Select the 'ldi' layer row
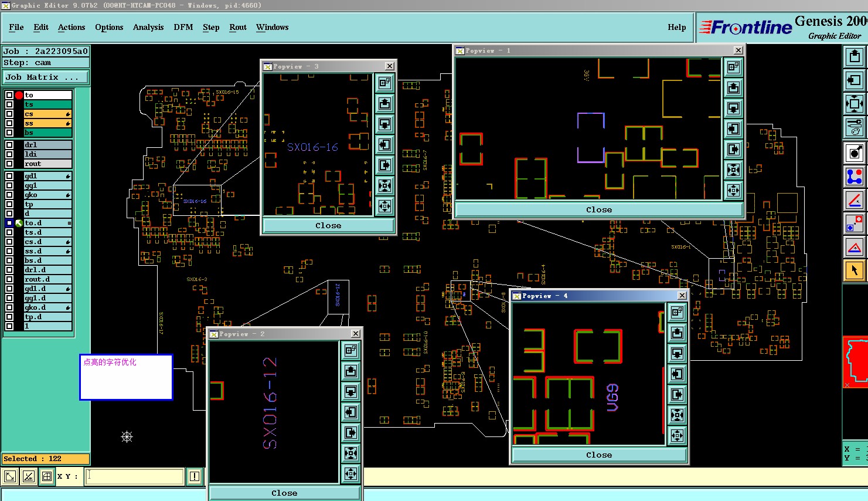 (47, 154)
